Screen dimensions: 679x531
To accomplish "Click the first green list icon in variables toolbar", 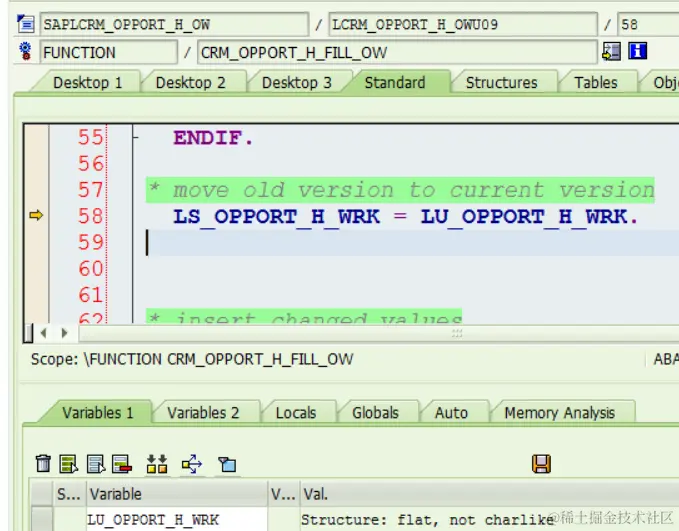I will [68, 464].
